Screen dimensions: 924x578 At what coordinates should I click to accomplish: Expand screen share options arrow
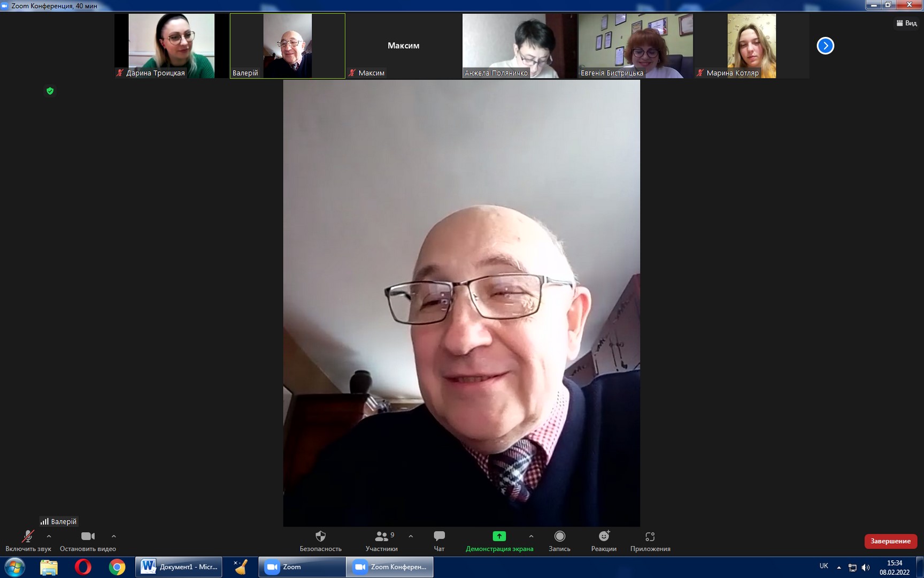[x=531, y=536]
